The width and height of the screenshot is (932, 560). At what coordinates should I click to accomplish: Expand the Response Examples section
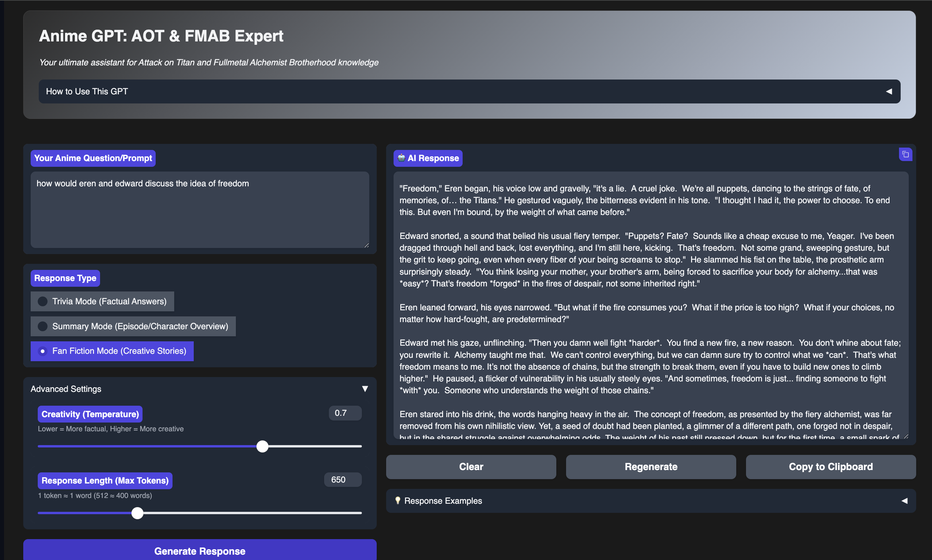coord(651,501)
